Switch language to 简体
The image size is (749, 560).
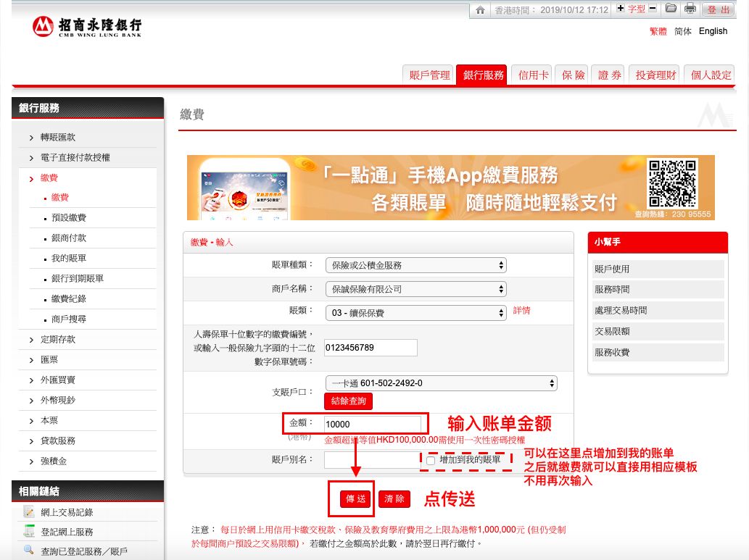coord(682,31)
